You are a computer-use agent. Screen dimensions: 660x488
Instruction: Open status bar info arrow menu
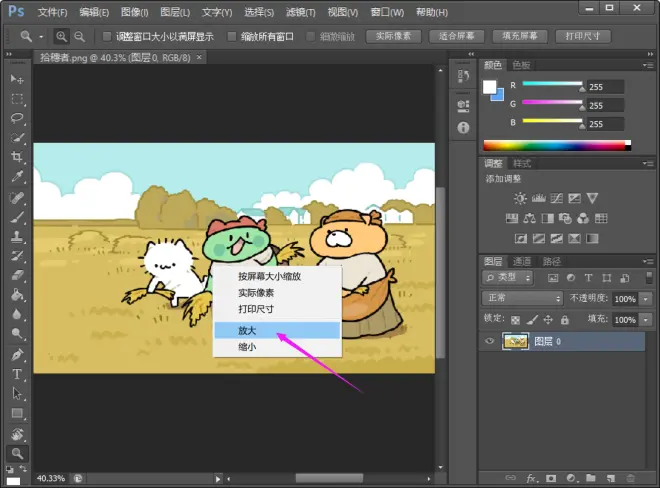218,479
